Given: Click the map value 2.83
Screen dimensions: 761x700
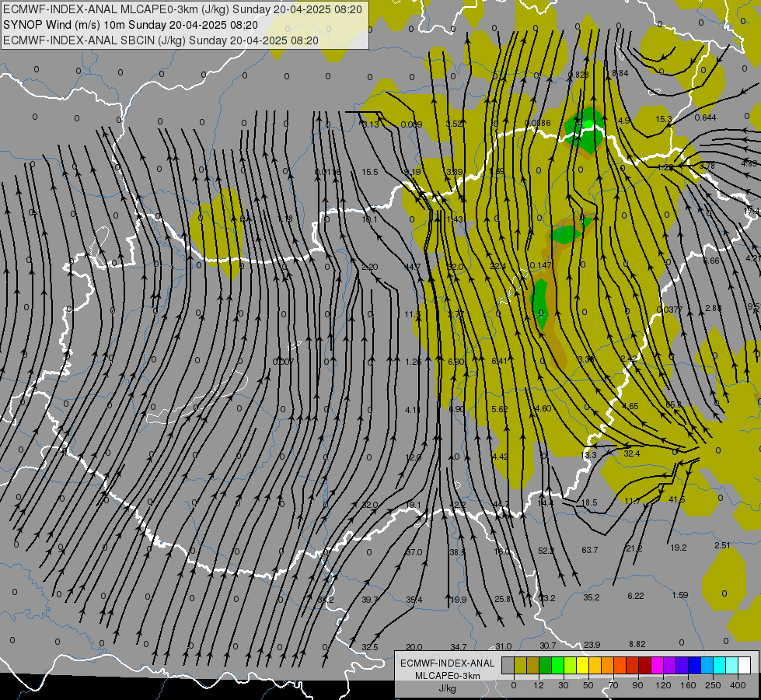Looking at the screenshot, I should [714, 308].
